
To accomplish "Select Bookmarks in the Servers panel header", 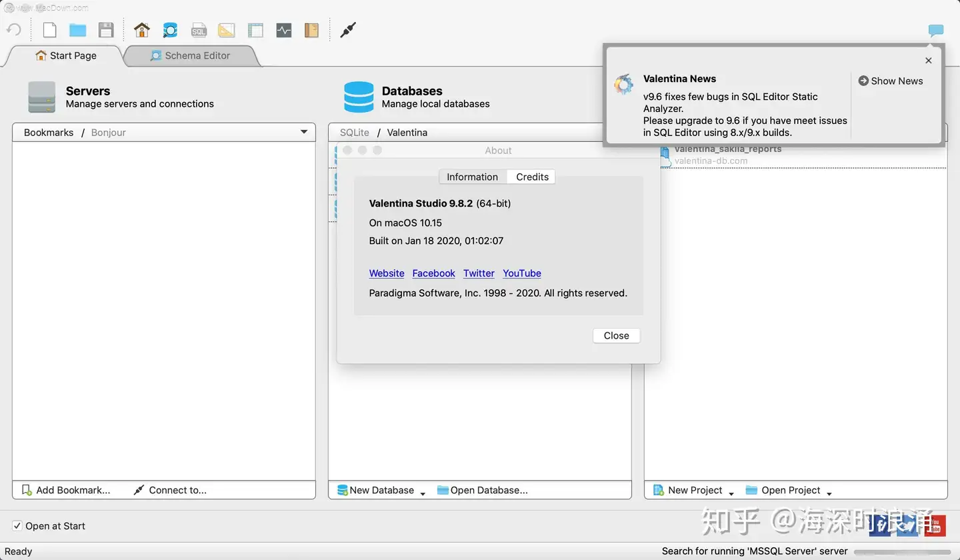I will 49,132.
